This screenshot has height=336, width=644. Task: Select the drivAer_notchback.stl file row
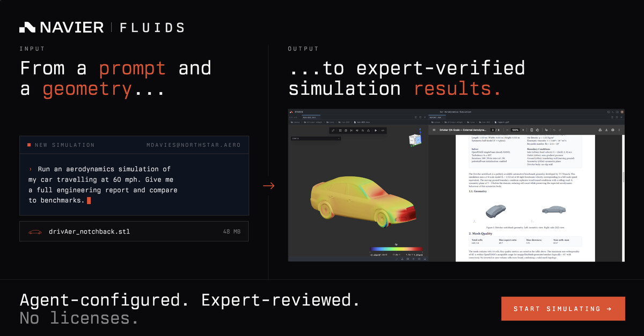134,232
